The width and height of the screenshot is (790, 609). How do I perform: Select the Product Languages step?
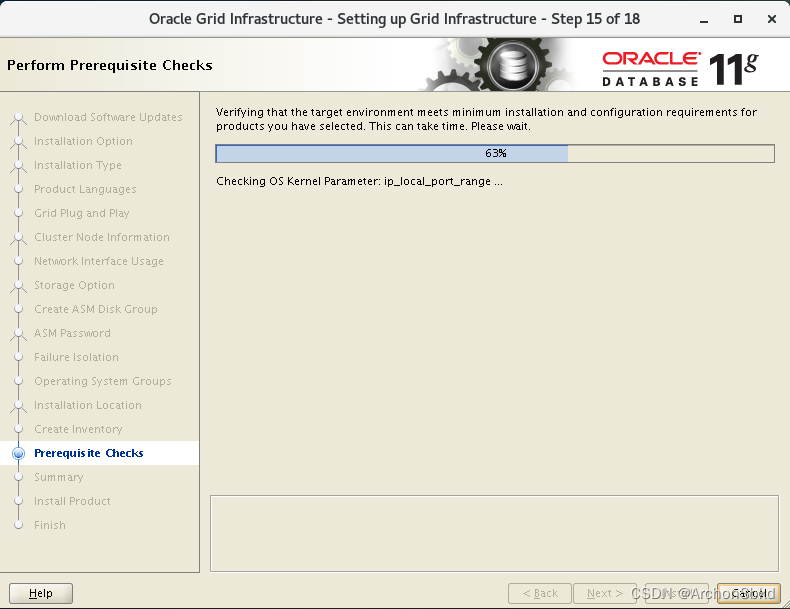[85, 189]
